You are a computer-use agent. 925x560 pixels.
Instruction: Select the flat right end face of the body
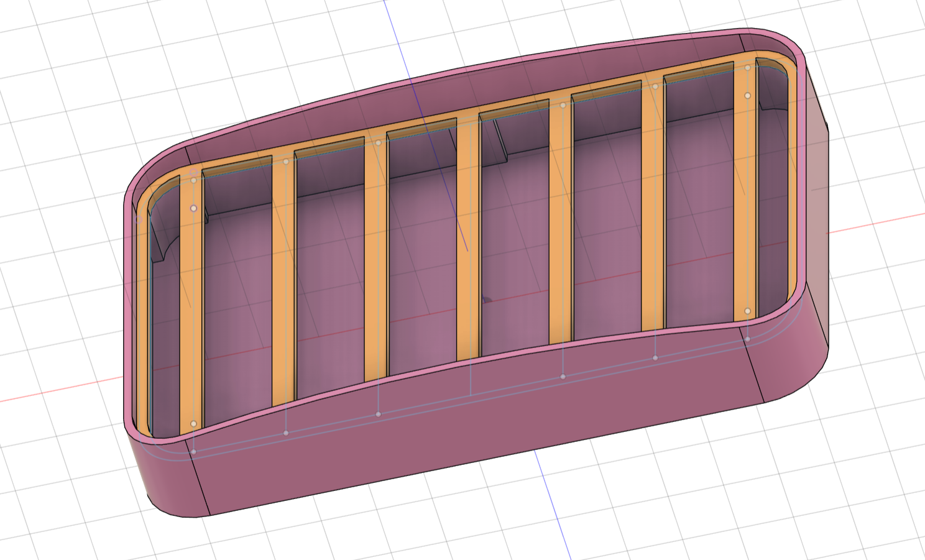tap(817, 205)
